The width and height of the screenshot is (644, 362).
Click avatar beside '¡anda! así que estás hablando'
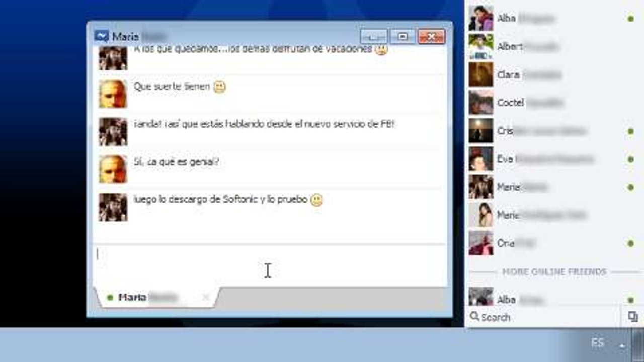113,131
